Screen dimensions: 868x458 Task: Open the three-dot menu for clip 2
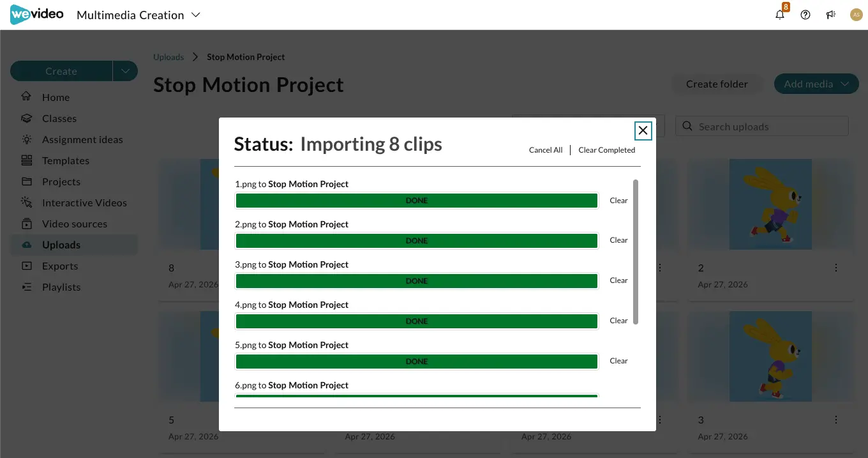point(836,268)
